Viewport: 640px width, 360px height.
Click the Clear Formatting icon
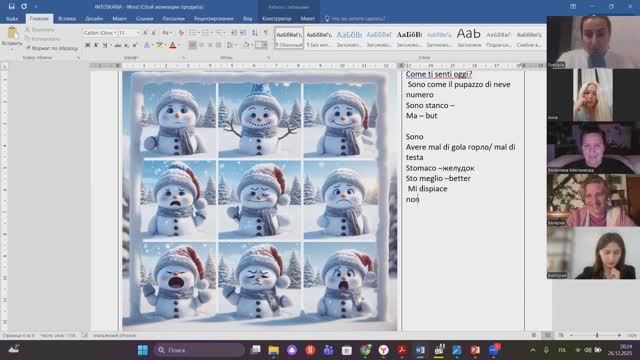(x=181, y=33)
